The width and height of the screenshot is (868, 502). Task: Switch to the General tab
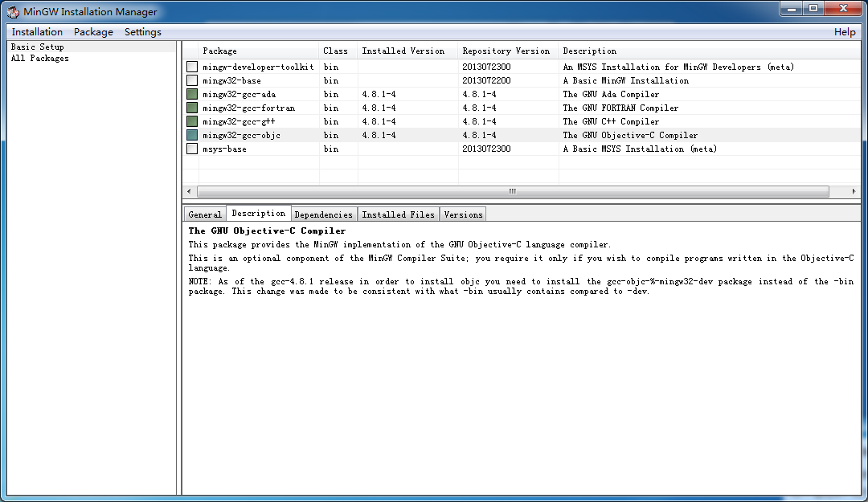[x=205, y=214]
